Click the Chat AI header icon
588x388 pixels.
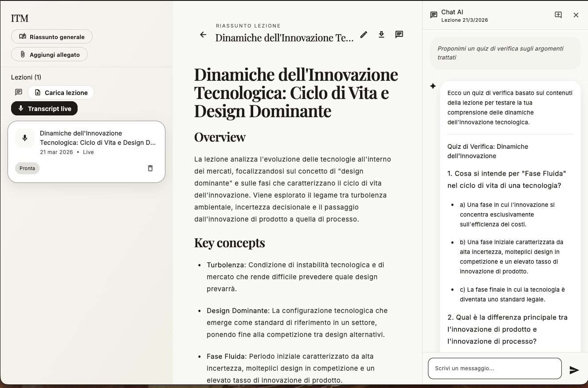tap(434, 15)
